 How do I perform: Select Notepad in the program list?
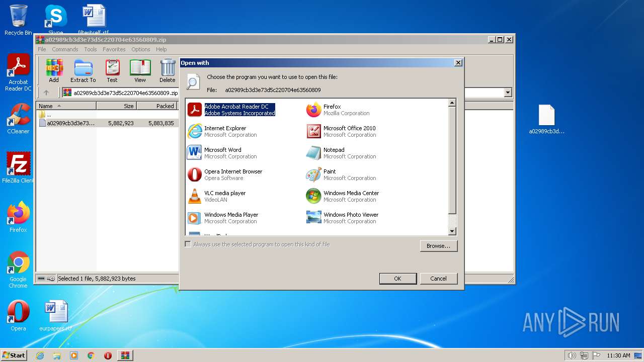pyautogui.click(x=341, y=153)
